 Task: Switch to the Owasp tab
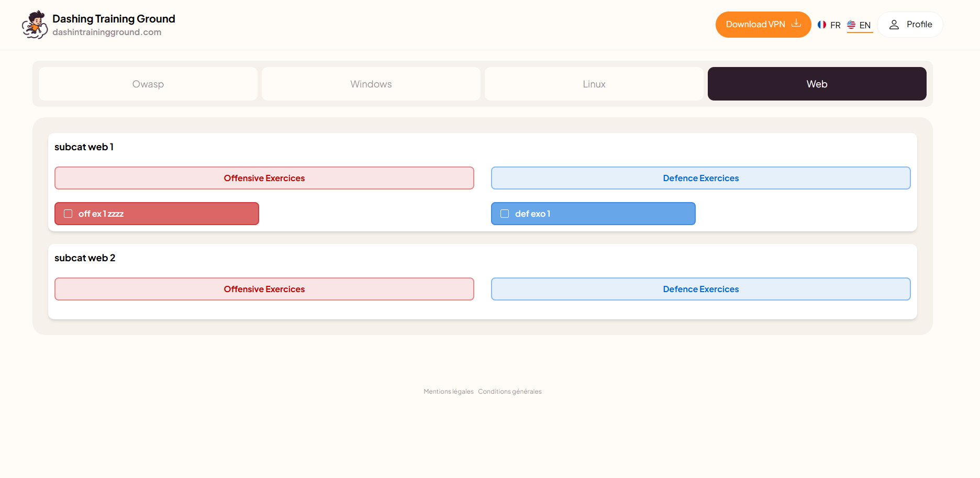click(148, 84)
